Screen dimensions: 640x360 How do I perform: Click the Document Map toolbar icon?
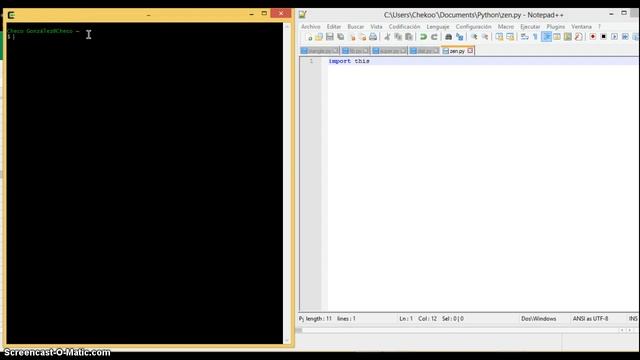[567, 37]
